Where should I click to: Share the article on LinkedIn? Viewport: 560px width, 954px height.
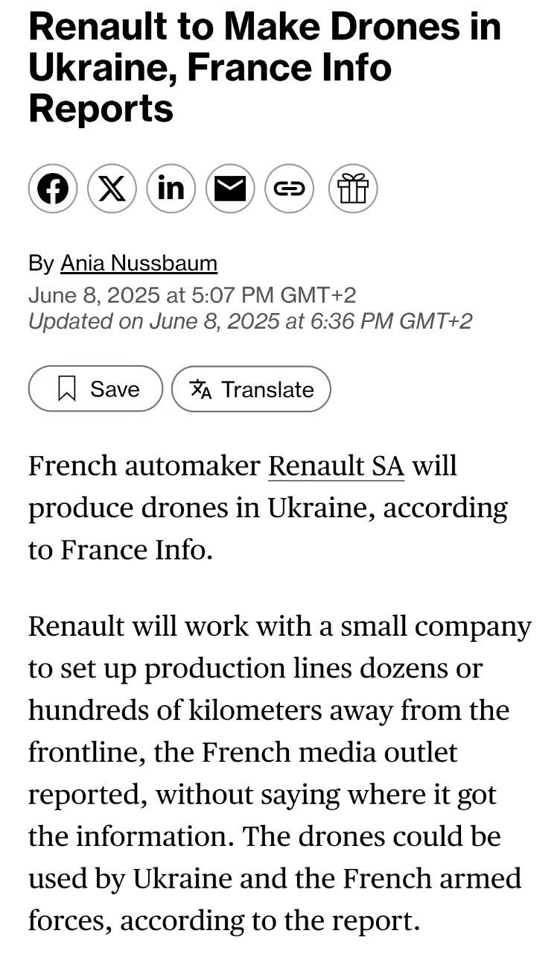click(x=171, y=189)
